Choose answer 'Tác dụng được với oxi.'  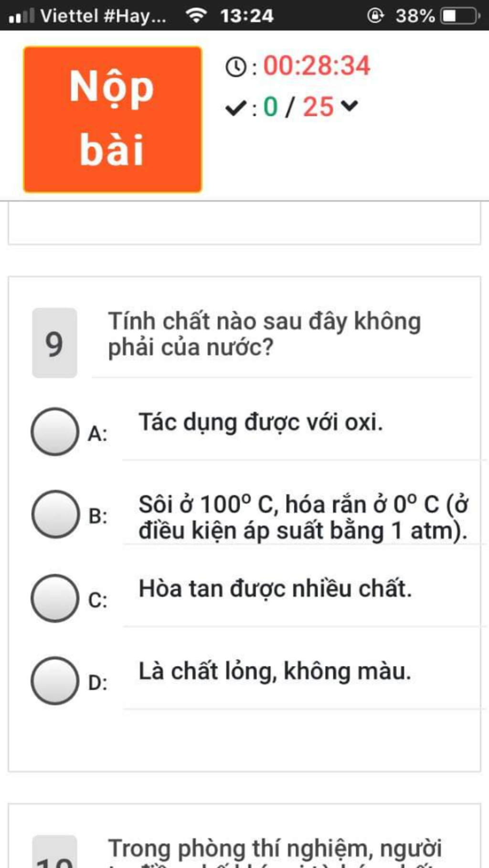tap(261, 422)
